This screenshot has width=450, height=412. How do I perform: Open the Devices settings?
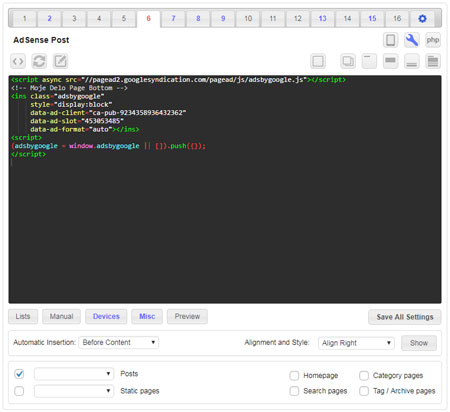tap(106, 316)
